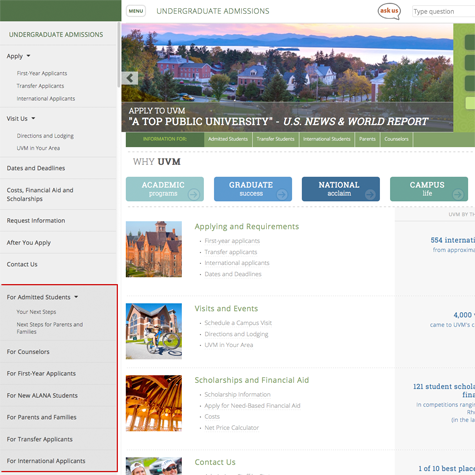Click the previous slide arrow on banner

pyautogui.click(x=130, y=78)
